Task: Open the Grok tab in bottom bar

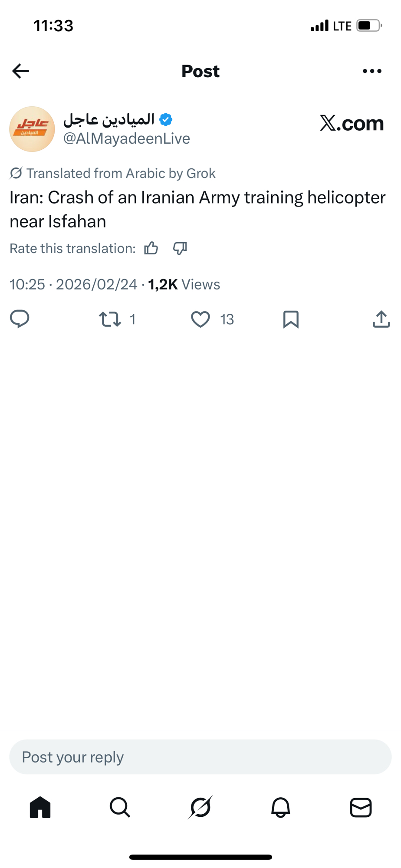Action: (x=200, y=807)
